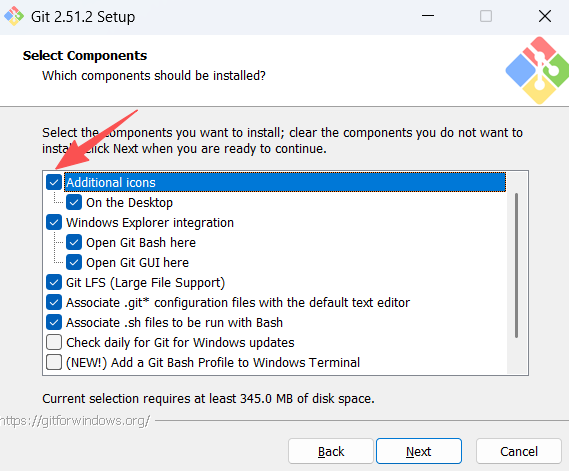Enable Check daily for Git updates
The image size is (569, 471).
[54, 342]
